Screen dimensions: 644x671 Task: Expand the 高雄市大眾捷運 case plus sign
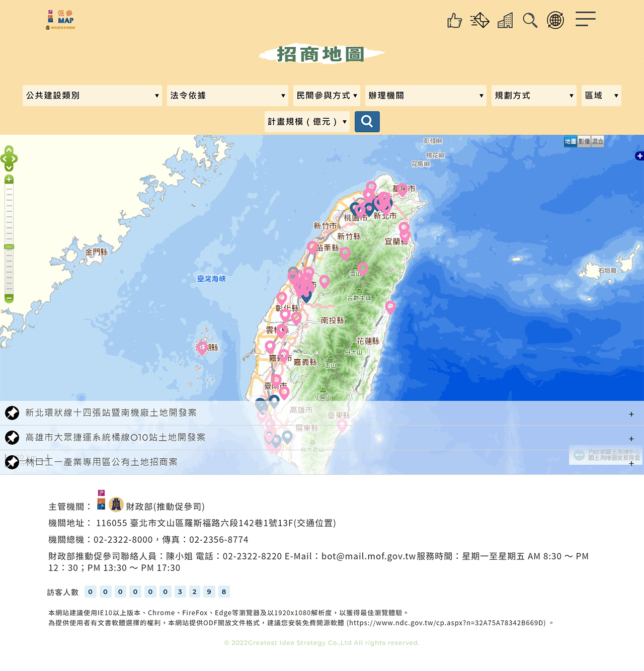631,439
